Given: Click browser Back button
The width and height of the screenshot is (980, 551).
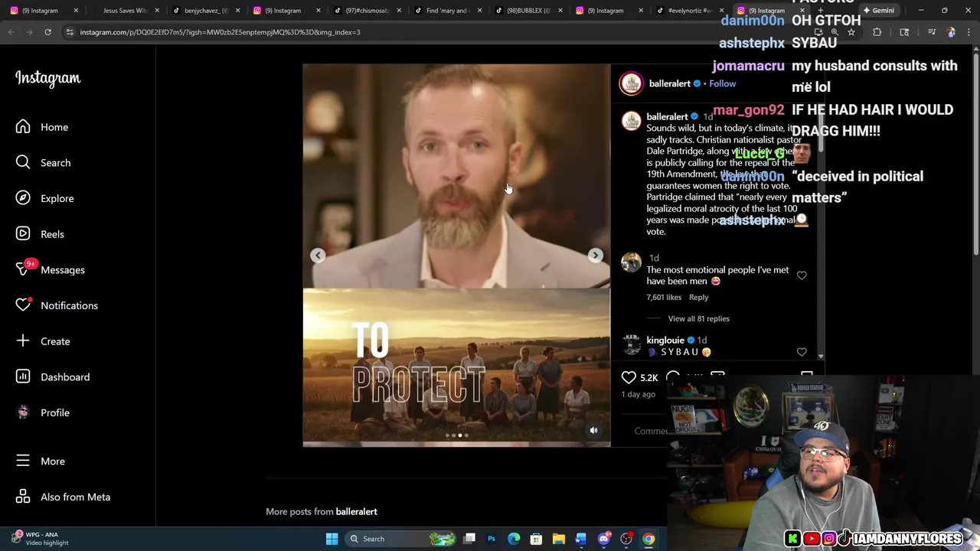Looking at the screenshot, I should (x=11, y=32).
